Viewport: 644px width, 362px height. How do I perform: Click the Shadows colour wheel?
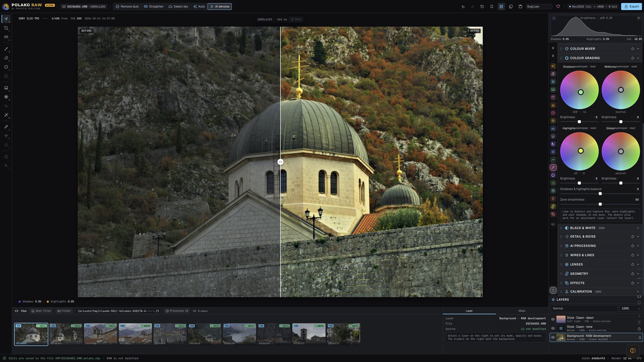pyautogui.click(x=579, y=90)
